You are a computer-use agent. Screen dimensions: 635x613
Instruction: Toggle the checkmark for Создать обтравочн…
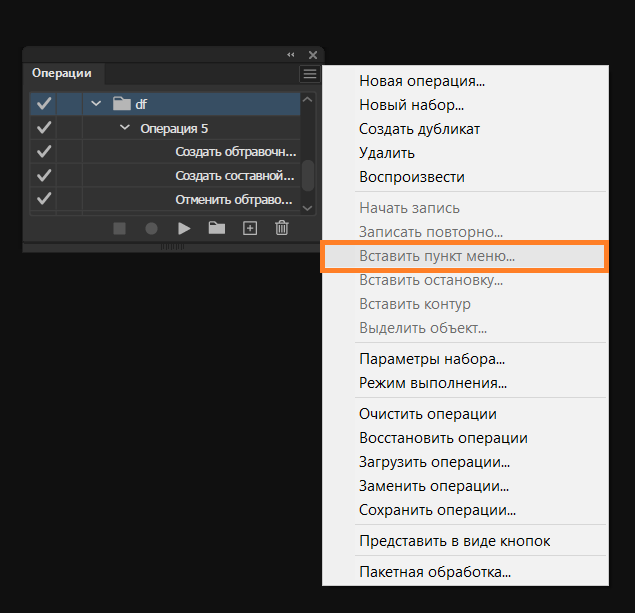point(44,151)
